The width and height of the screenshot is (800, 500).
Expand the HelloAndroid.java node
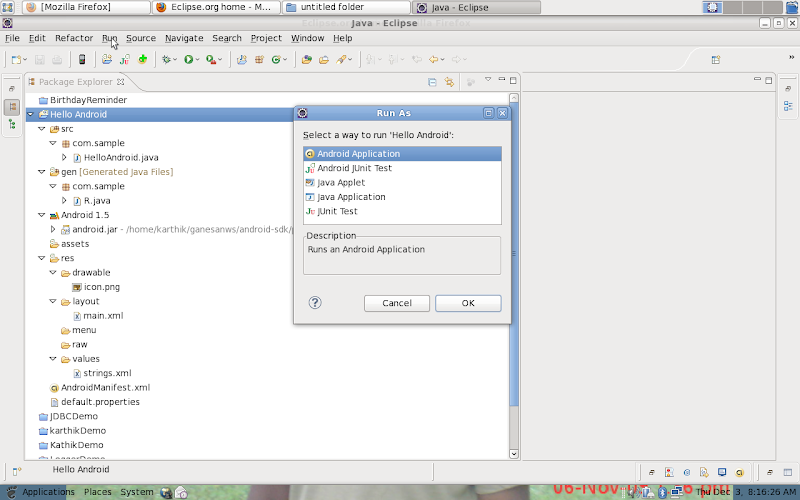[64, 158]
